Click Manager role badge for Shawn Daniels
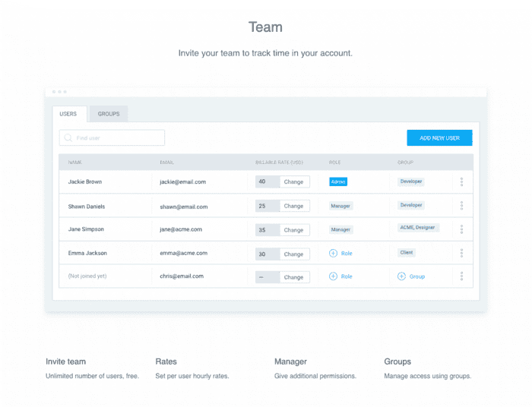Viewport: 532px width, 407px height. 340,206
